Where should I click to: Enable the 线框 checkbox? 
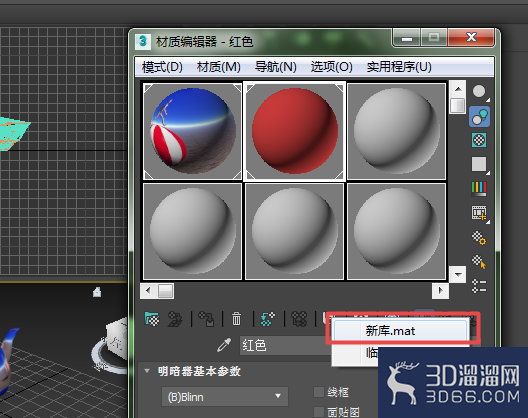(x=319, y=392)
